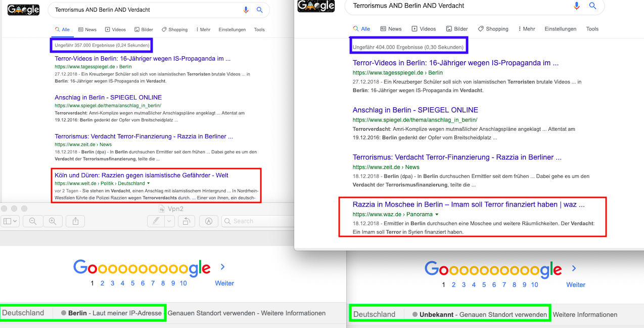
Task: Switch to News tab in right Google window
Action: [x=391, y=29]
